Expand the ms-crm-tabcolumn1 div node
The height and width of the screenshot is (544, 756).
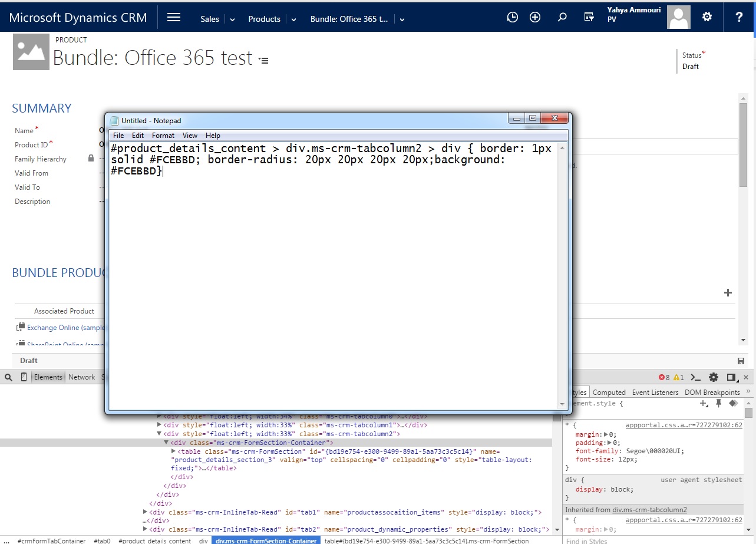[159, 424]
